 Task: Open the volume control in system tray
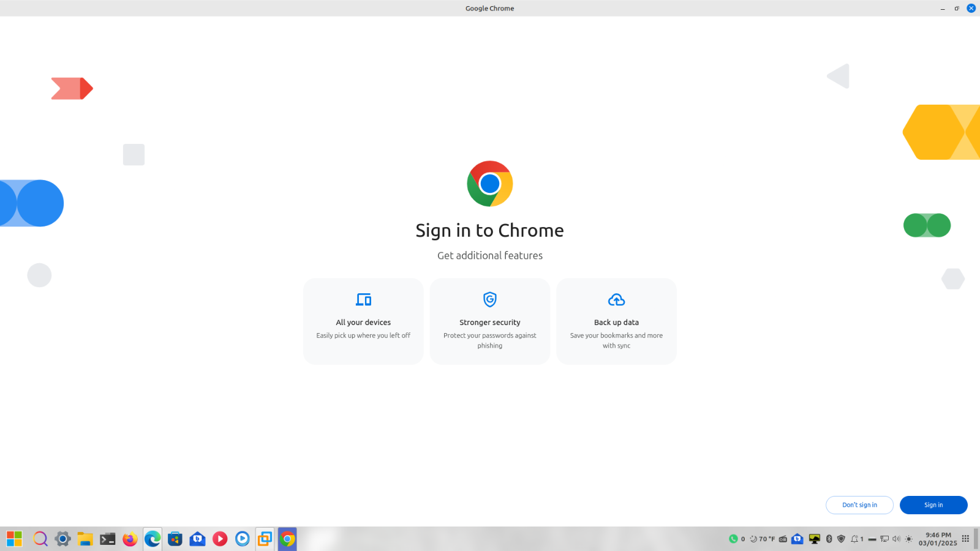(x=896, y=539)
